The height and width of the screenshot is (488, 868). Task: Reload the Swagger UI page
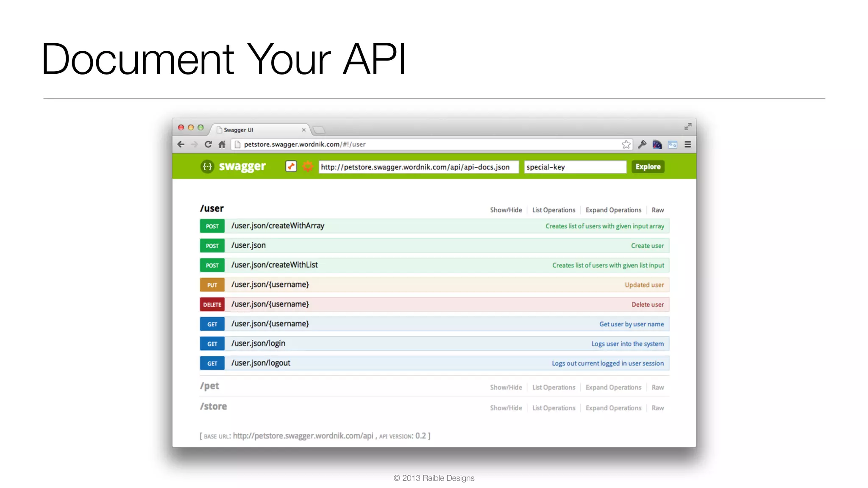[x=208, y=144]
